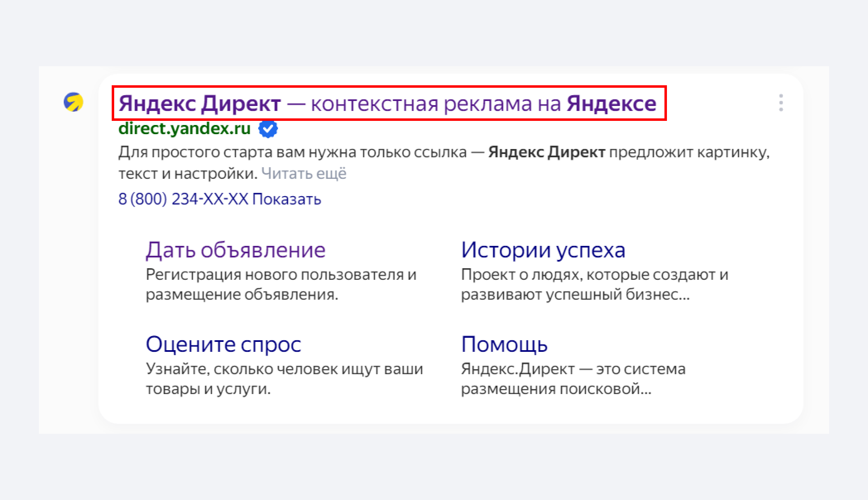The image size is (868, 500).
Task: Open the 'Истории успеха' sitelink
Action: (x=543, y=250)
